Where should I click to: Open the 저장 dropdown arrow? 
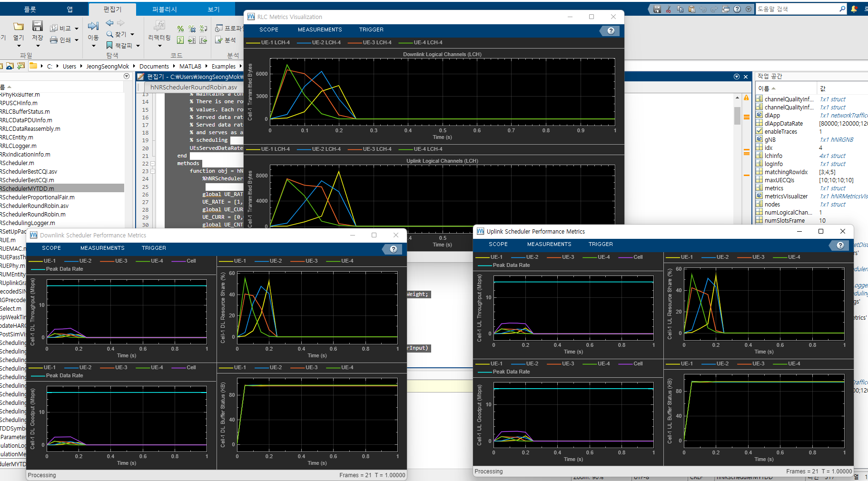click(x=38, y=46)
